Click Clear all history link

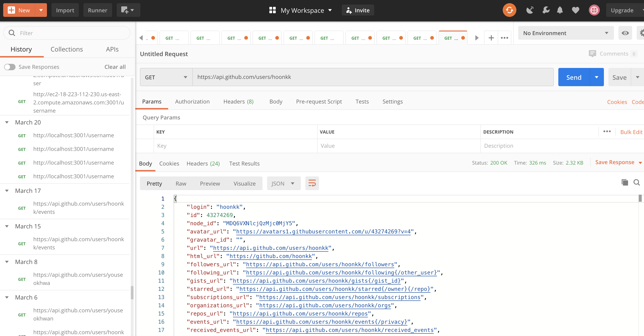point(115,67)
